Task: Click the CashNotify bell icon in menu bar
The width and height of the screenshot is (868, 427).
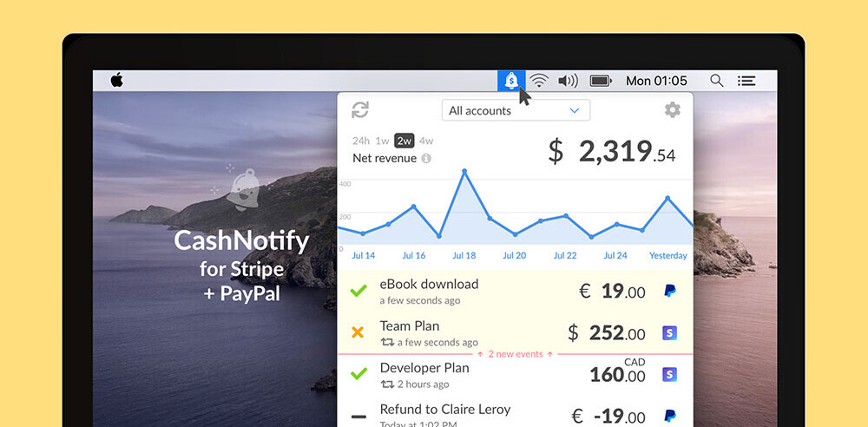Action: (x=511, y=81)
